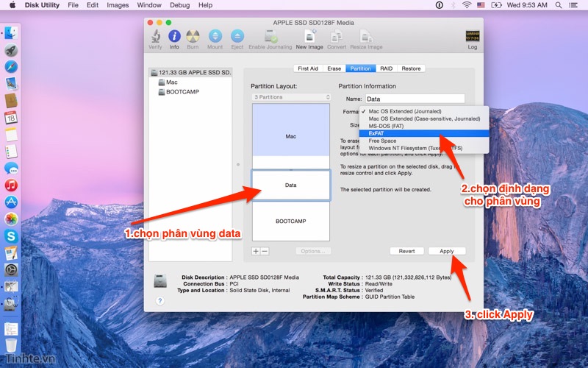Click the Eject toolbar icon

click(x=237, y=40)
